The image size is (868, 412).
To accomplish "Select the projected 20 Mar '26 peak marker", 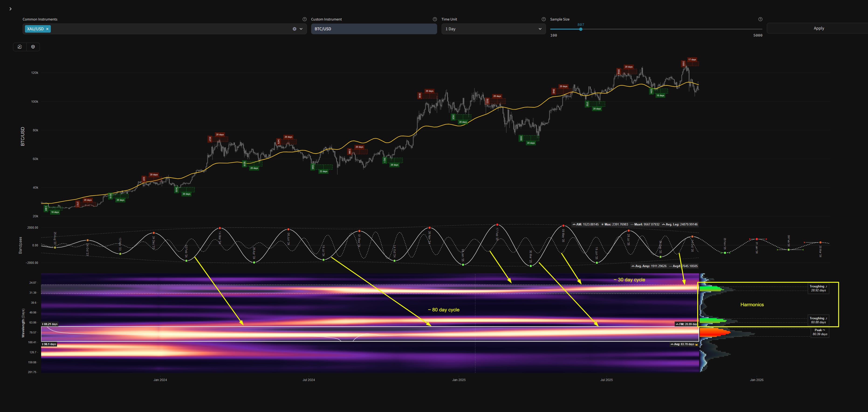I will (x=820, y=242).
